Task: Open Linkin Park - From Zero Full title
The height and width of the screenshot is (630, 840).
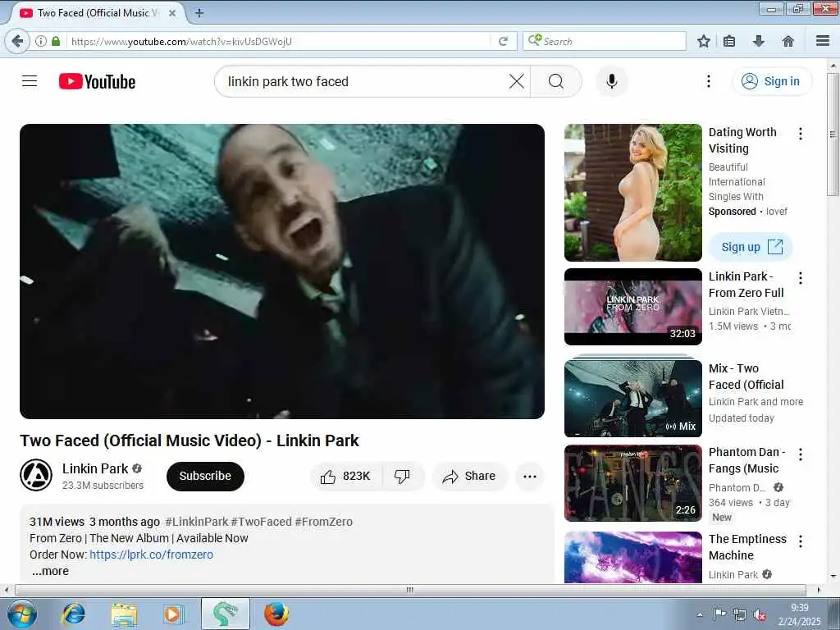Action: click(746, 285)
